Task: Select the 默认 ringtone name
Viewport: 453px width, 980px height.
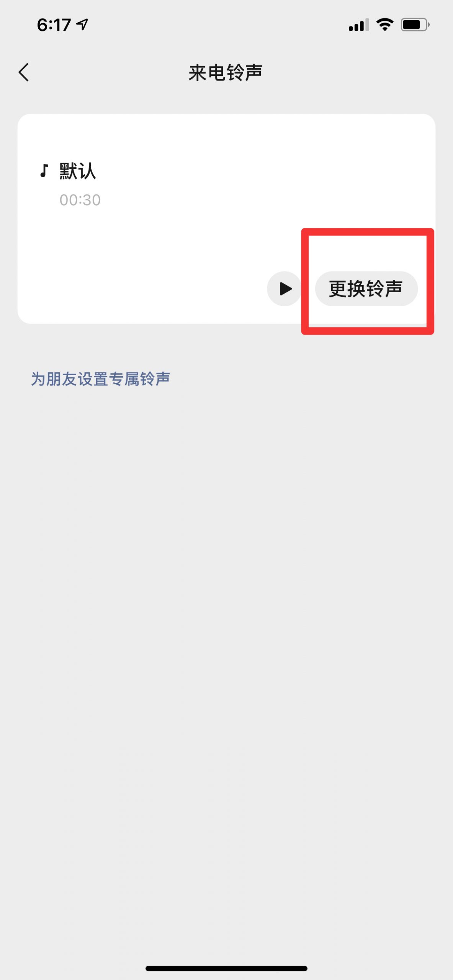Action: coord(77,171)
